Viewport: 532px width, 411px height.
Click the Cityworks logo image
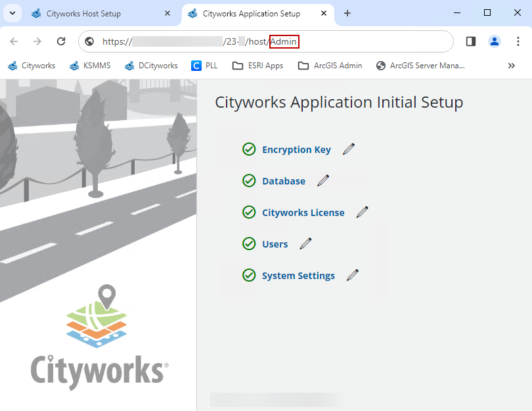[99, 336]
